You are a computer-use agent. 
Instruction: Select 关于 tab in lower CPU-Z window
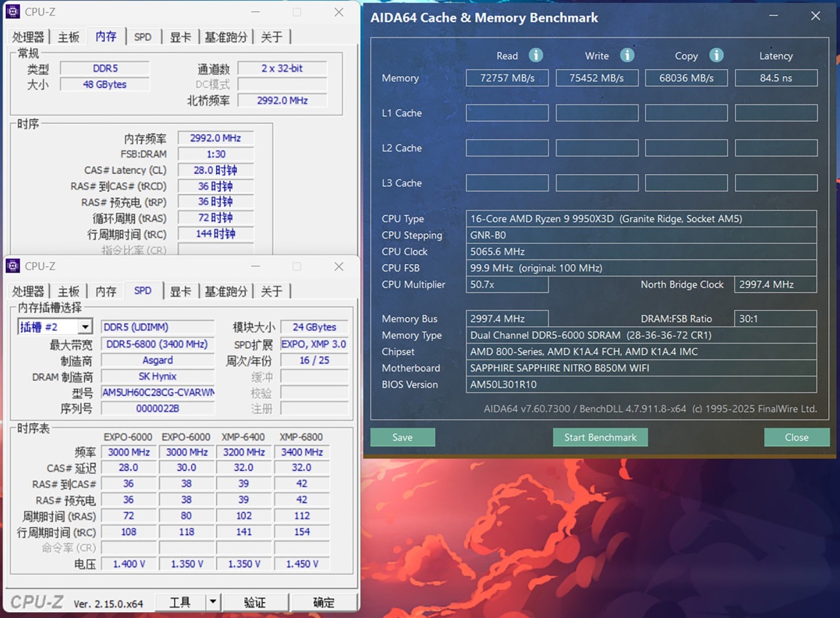(x=272, y=292)
